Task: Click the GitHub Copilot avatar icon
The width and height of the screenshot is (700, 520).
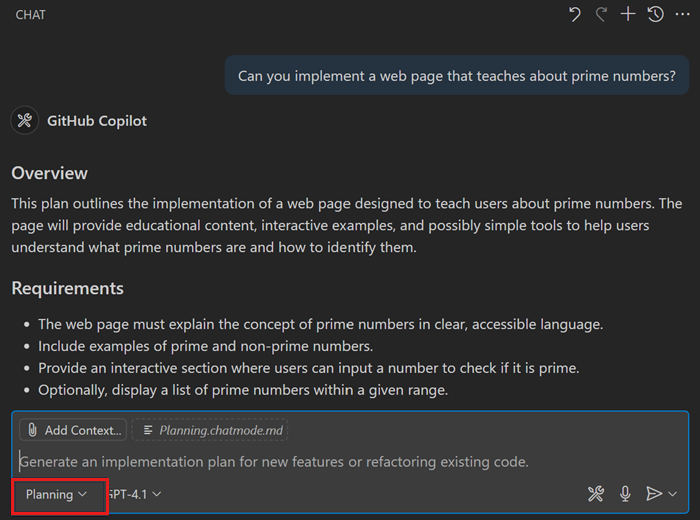Action: tap(25, 121)
